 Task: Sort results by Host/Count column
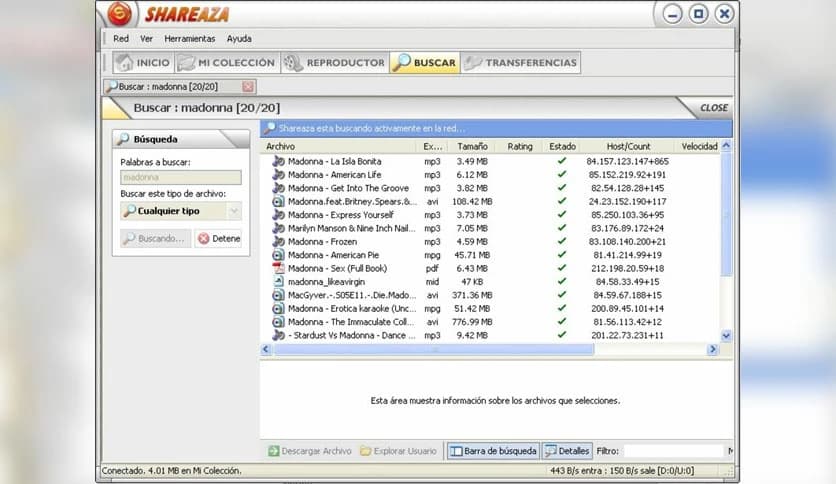(628, 146)
